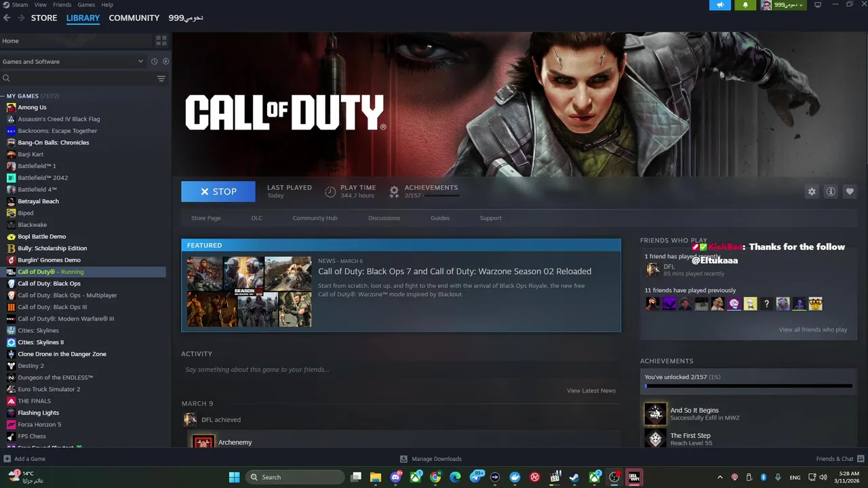The height and width of the screenshot is (488, 868).
Task: Open the DLC tab
Action: [x=257, y=218]
